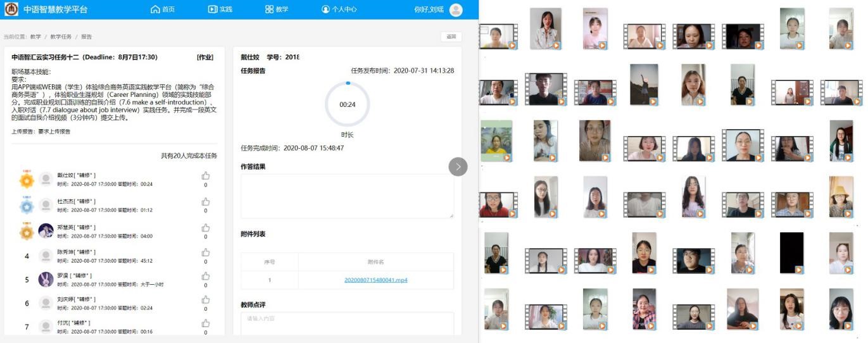The image size is (868, 343).
Task: Open the 教学 teaching menu item
Action: [277, 9]
